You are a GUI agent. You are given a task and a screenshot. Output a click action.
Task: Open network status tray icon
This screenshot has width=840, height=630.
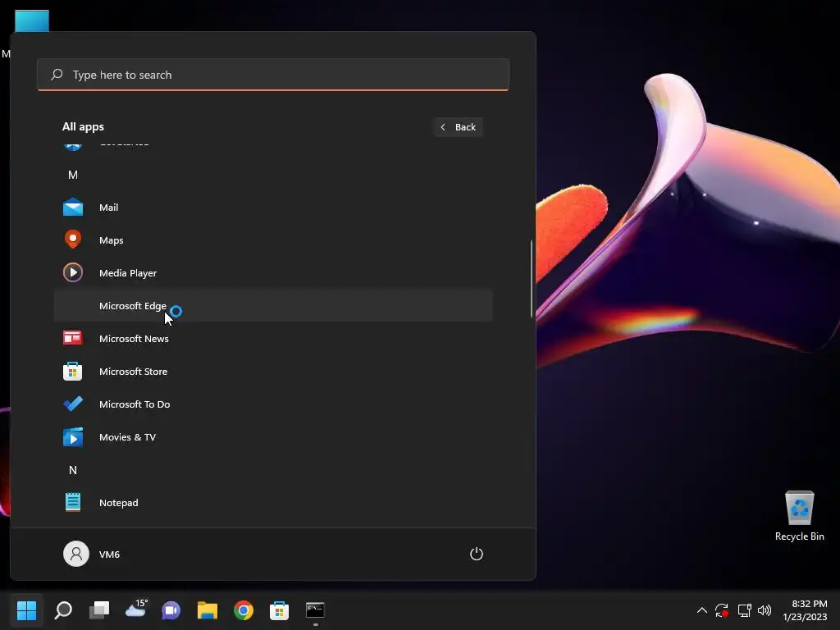click(744, 610)
